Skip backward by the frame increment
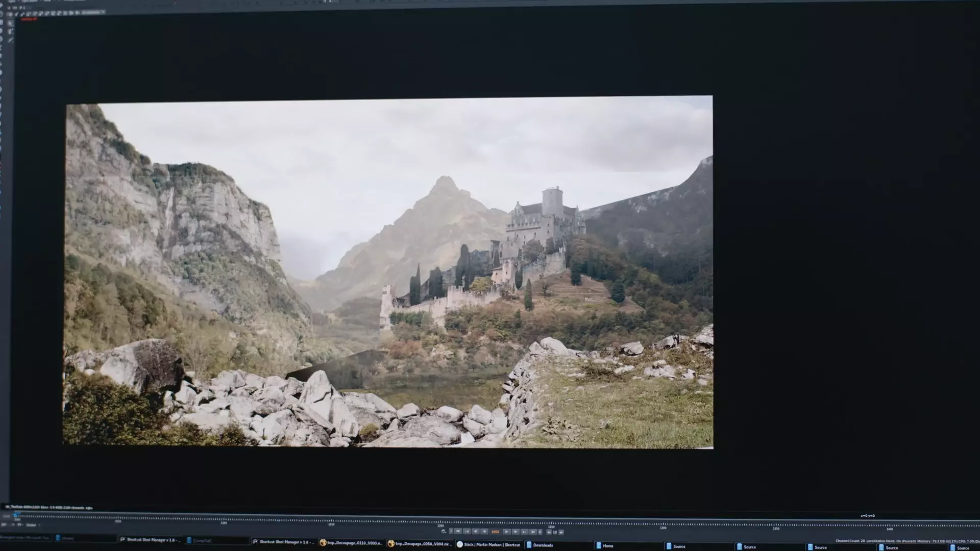This screenshot has height=551, width=980. click(549, 532)
